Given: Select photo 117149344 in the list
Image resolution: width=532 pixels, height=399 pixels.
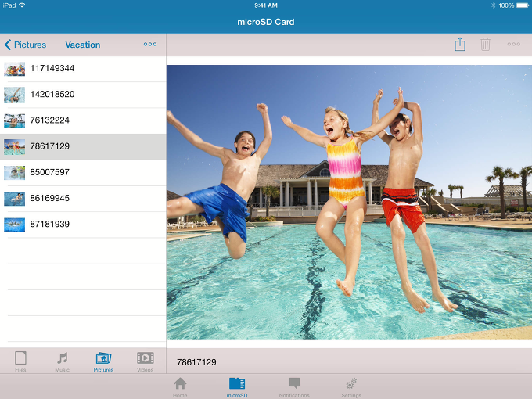Looking at the screenshot, I should [x=83, y=69].
